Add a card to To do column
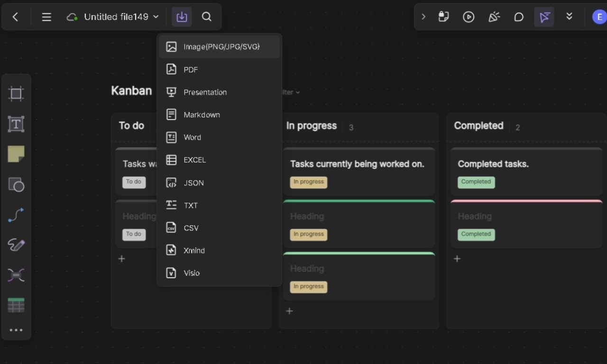This screenshot has height=364, width=607. click(122, 259)
